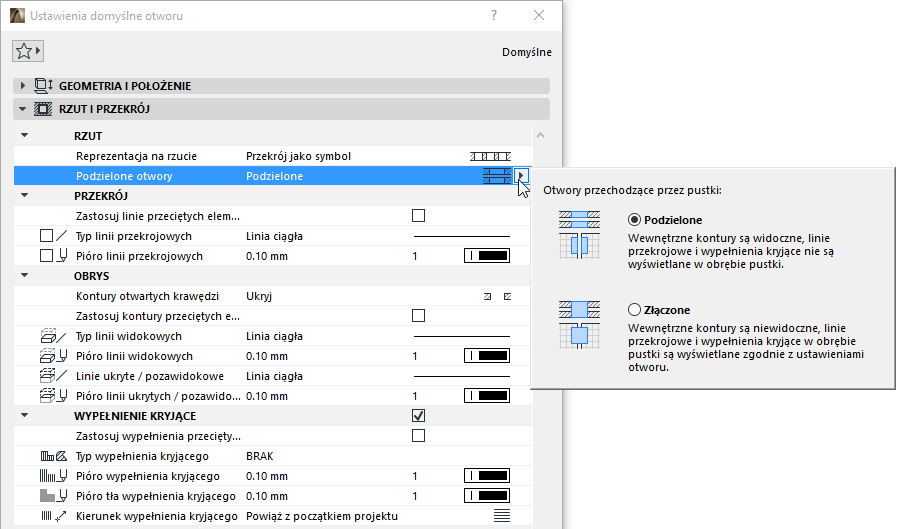Click the Linie ukryte / pozawidokowe row icon

[53, 376]
